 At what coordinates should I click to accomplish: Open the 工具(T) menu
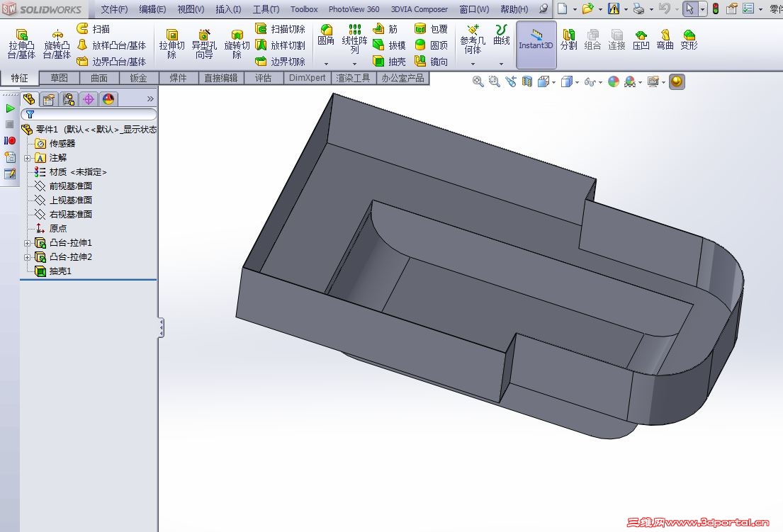point(266,9)
